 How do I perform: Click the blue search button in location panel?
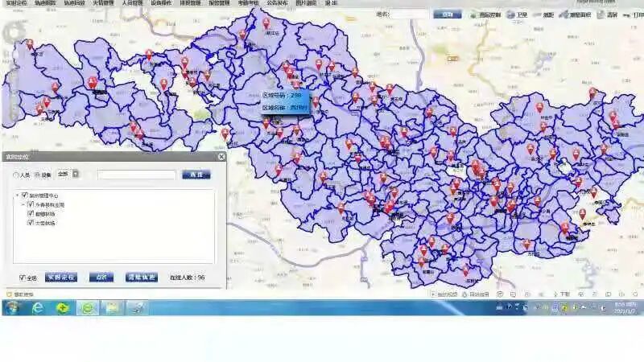tap(196, 175)
